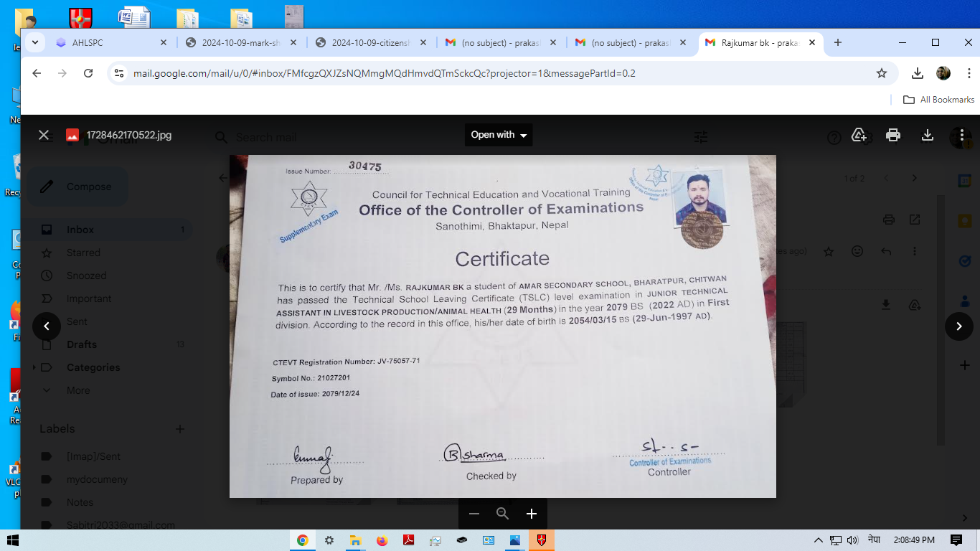The width and height of the screenshot is (980, 551).
Task: Launch Firefox from the taskbar
Action: (x=382, y=540)
